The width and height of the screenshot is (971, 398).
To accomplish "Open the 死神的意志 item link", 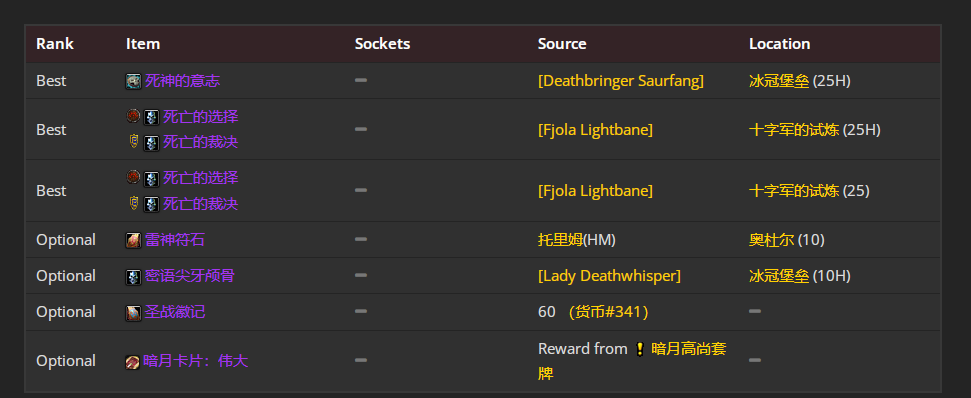I will (183, 80).
